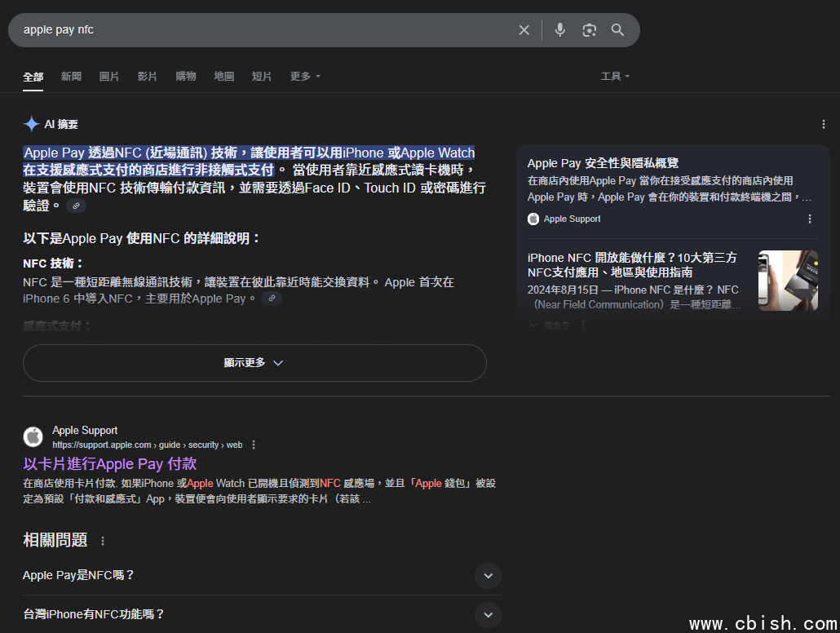Screen dimensions: 840x633
Task: Switch to 全部 results tab
Action: click(33, 77)
